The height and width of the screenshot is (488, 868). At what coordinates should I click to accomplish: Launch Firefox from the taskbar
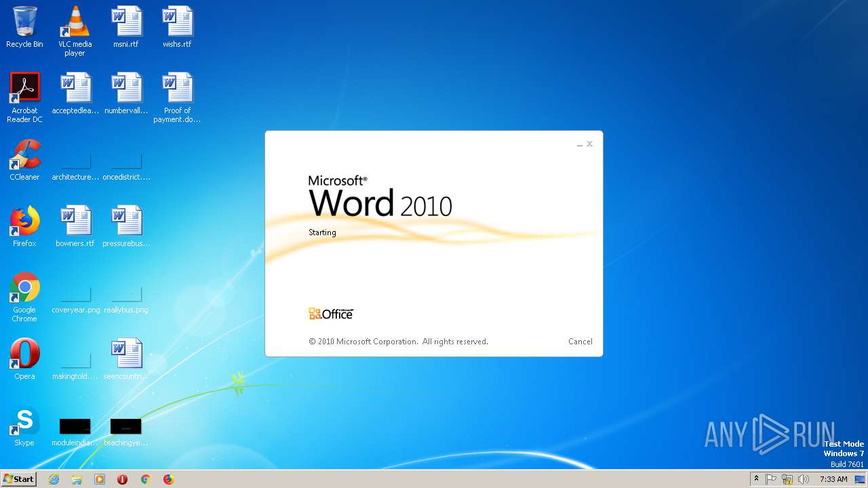point(168,479)
